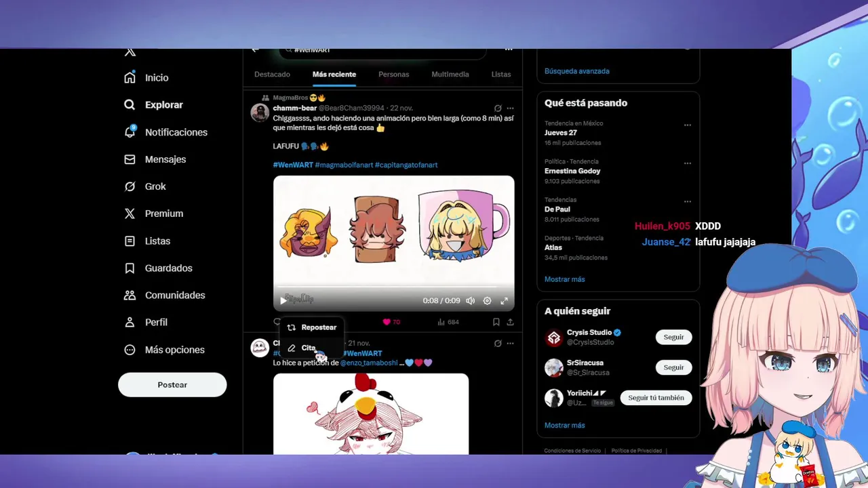Open Búsqueda avanzada link
868x488 pixels.
click(576, 71)
